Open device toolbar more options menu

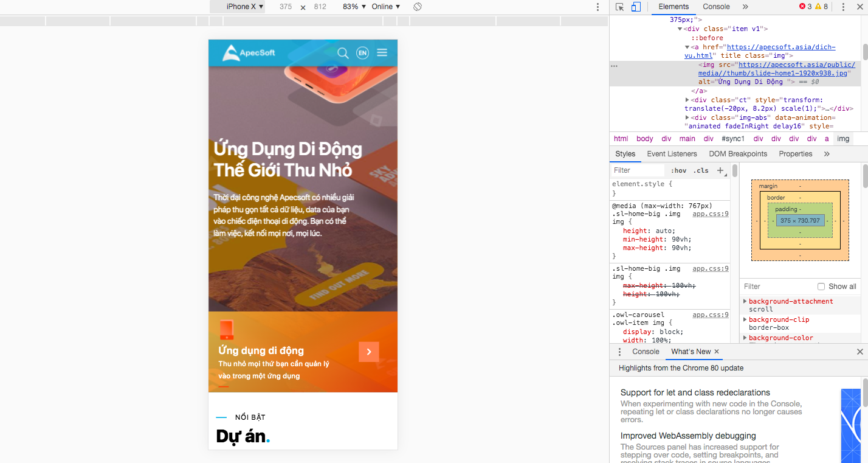tap(598, 7)
